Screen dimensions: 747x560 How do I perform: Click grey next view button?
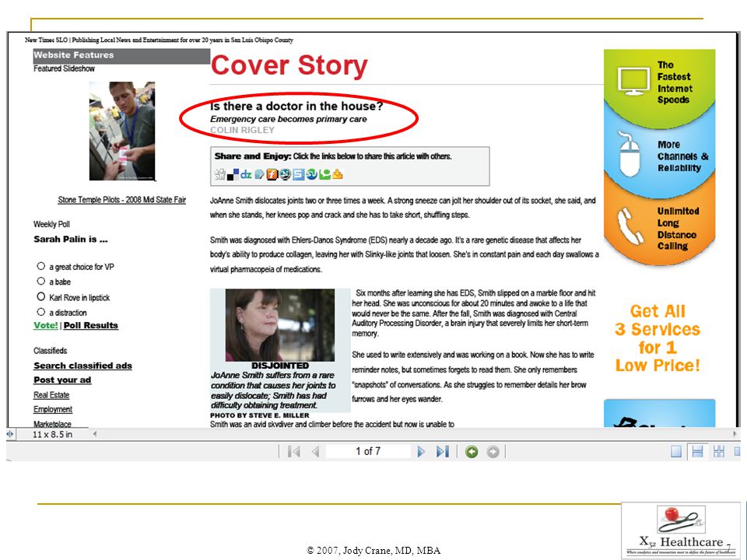(493, 451)
